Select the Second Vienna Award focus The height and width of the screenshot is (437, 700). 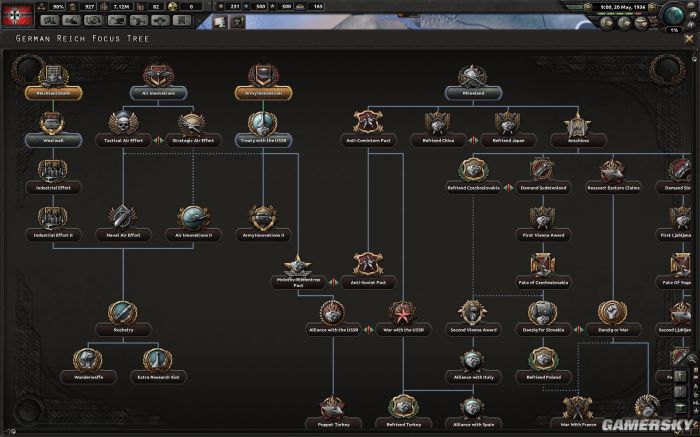tap(473, 320)
